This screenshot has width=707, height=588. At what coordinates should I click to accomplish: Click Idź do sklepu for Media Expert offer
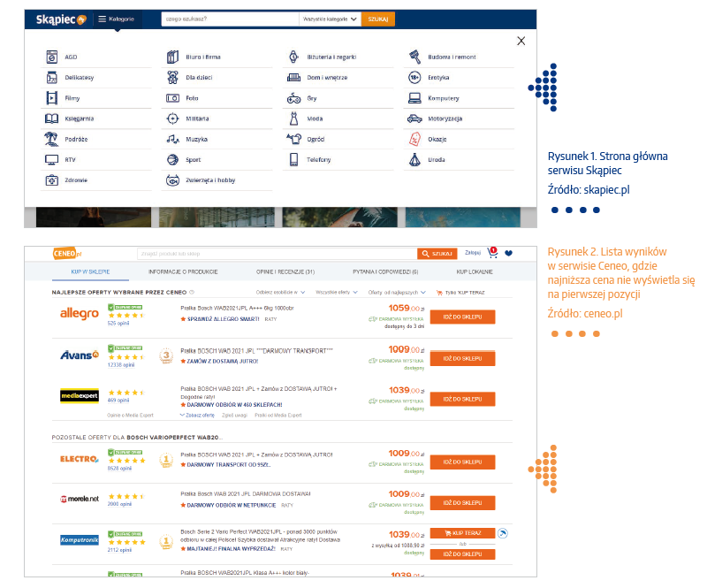[462, 400]
